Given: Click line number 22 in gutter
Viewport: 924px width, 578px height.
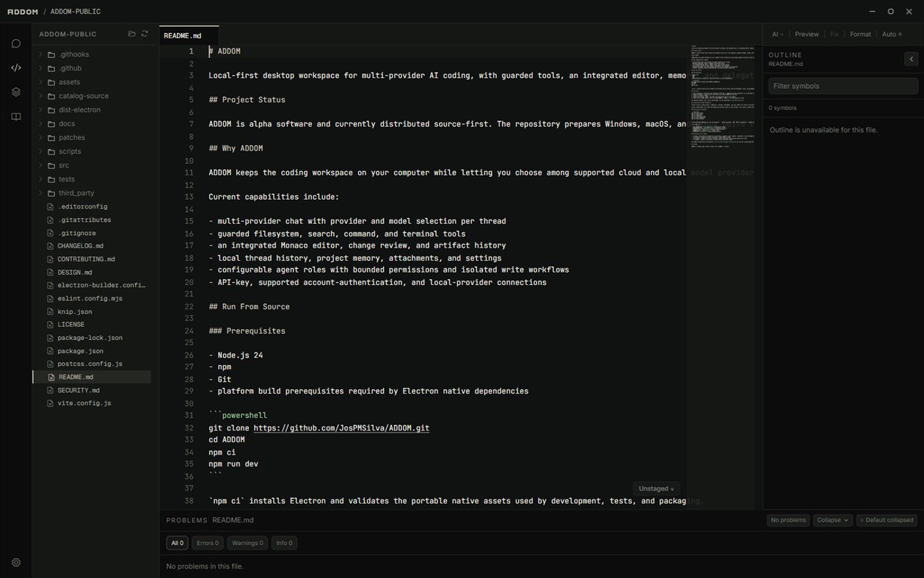Looking at the screenshot, I should (189, 306).
